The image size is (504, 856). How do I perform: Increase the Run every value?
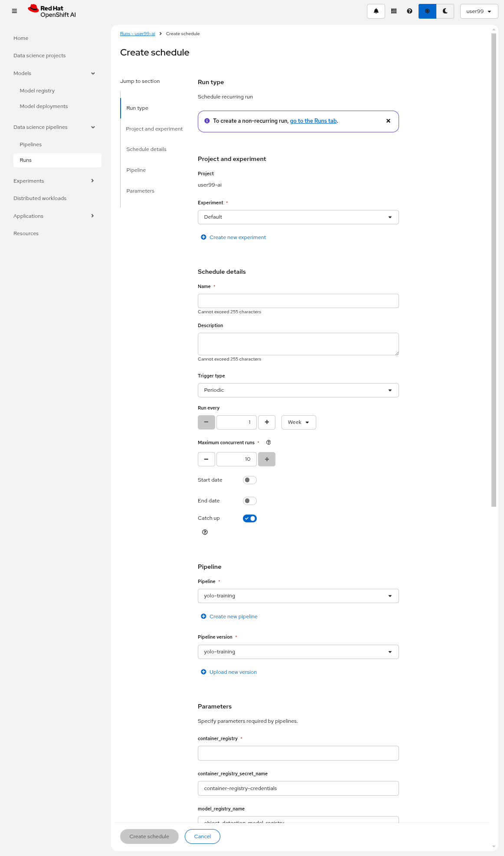[x=267, y=423]
